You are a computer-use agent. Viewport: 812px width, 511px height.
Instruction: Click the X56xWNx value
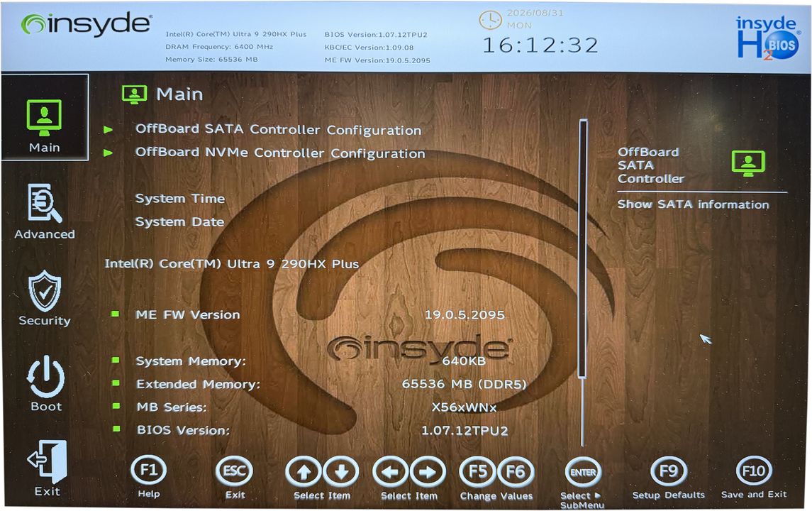[464, 407]
